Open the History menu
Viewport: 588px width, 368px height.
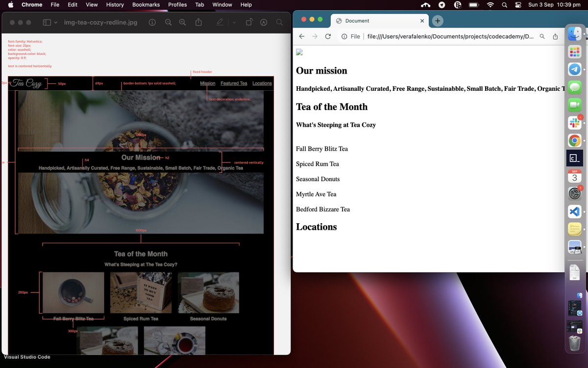click(115, 4)
